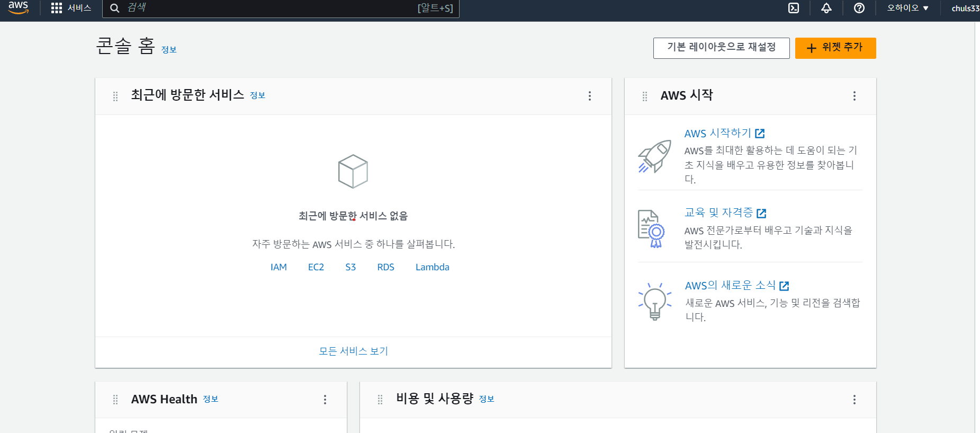Click the drag handle of AWS 시작 widget
Viewport: 980px width, 433px height.
(x=645, y=96)
